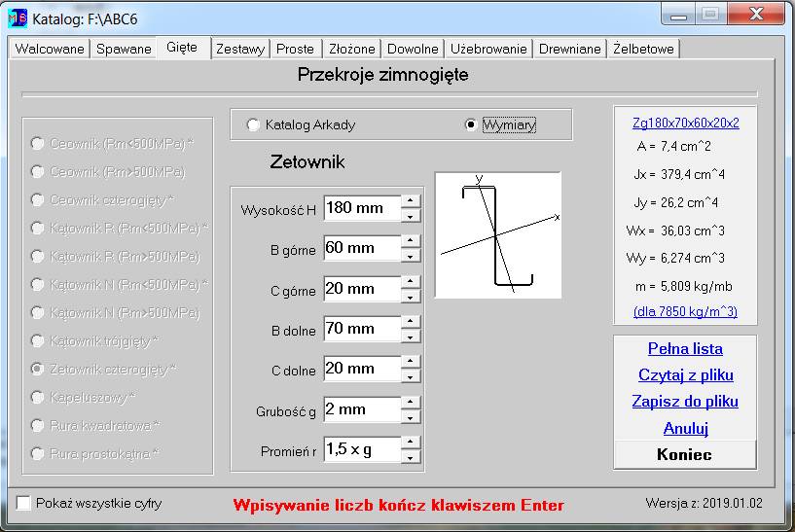Open the Pełna lista link

pyautogui.click(x=685, y=349)
